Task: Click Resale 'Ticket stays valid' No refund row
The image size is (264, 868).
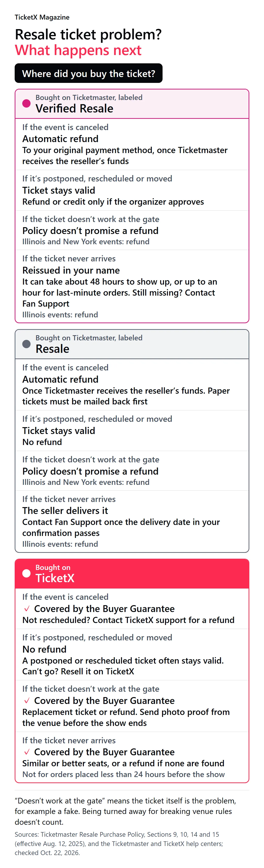Action: pos(132,430)
